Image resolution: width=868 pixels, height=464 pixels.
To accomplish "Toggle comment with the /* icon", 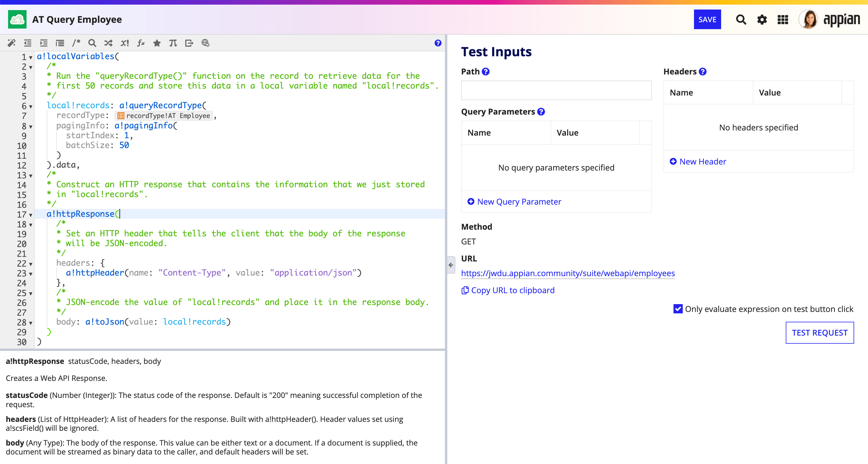I will [x=76, y=43].
